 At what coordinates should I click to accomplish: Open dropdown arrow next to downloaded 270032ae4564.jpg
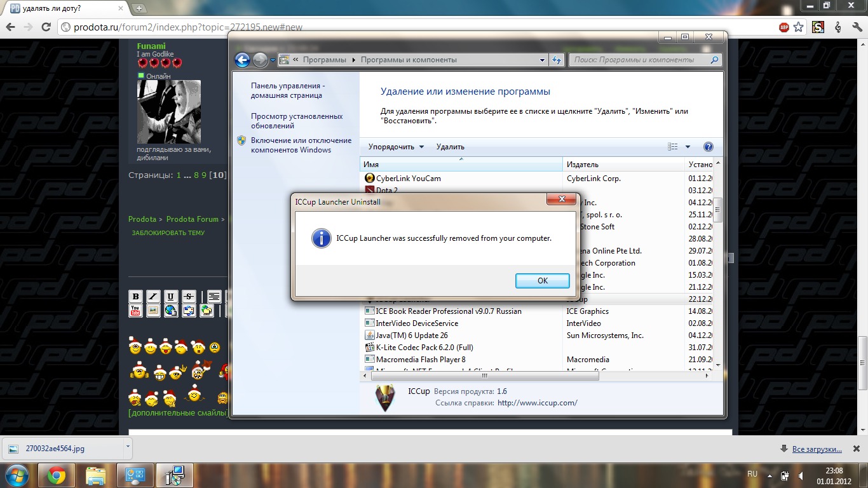coord(128,447)
